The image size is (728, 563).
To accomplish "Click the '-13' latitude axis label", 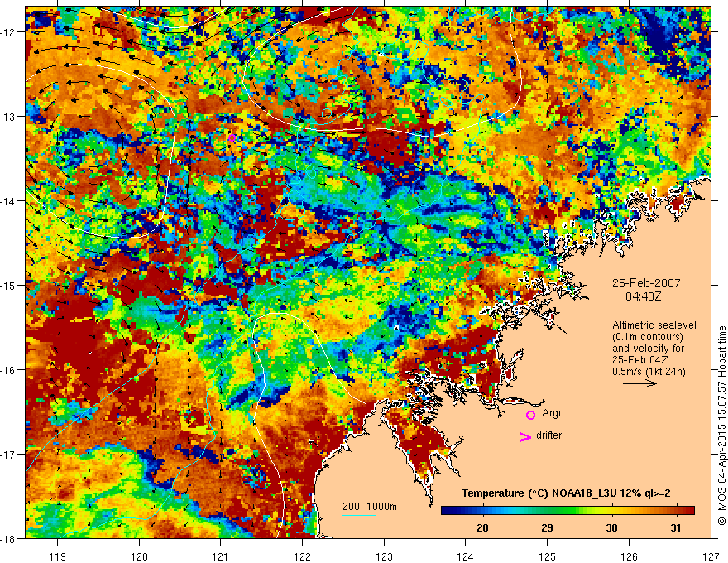I will pyautogui.click(x=8, y=117).
